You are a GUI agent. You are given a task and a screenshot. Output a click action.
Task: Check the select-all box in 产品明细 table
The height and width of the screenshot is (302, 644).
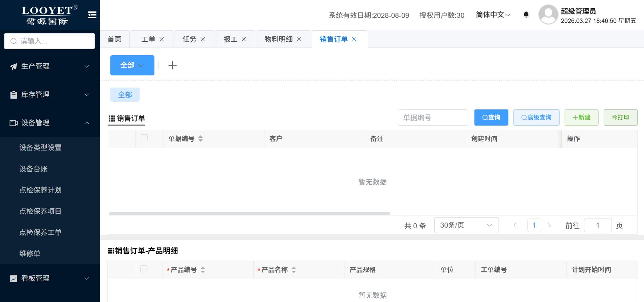click(x=144, y=269)
